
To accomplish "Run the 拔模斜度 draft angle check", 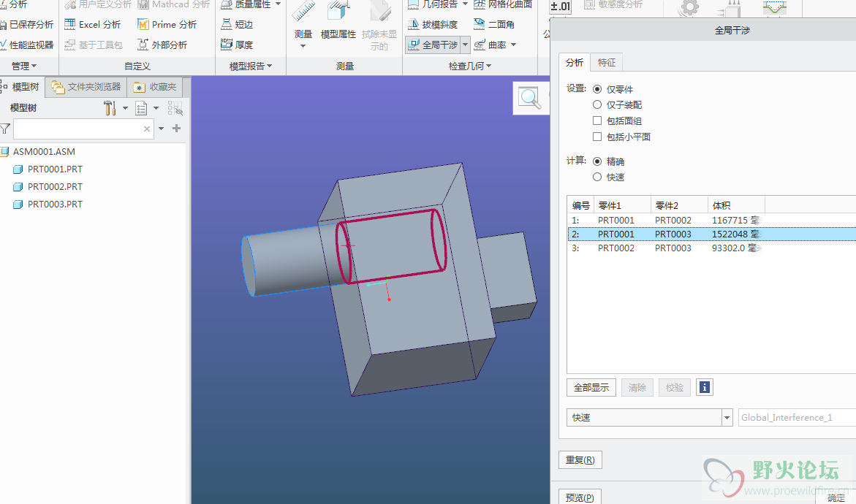I will coord(433,25).
